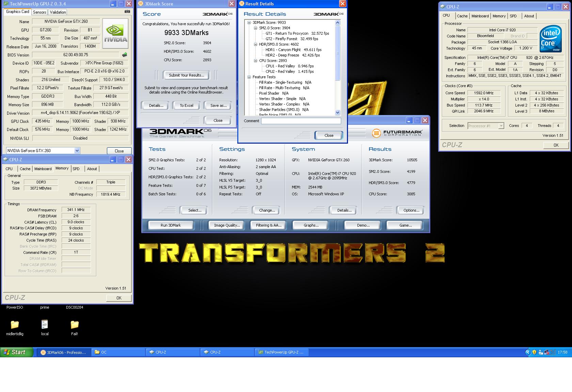Launch the Demo... button

coord(363,225)
